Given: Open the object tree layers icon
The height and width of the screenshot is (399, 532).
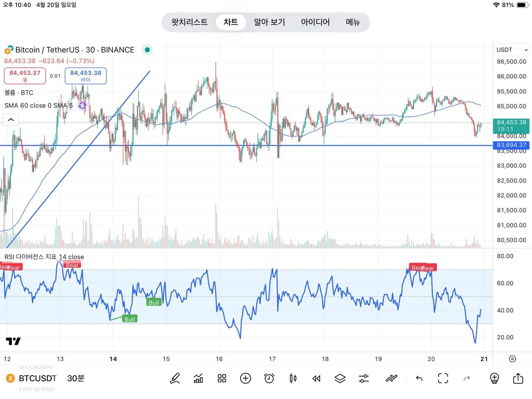Looking at the screenshot, I should pyautogui.click(x=340, y=378).
